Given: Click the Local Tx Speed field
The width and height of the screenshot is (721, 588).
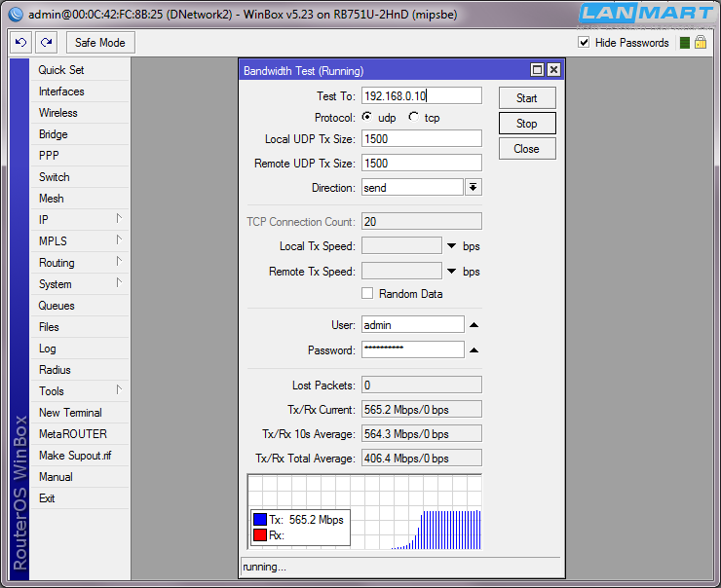Looking at the screenshot, I should click(401, 245).
